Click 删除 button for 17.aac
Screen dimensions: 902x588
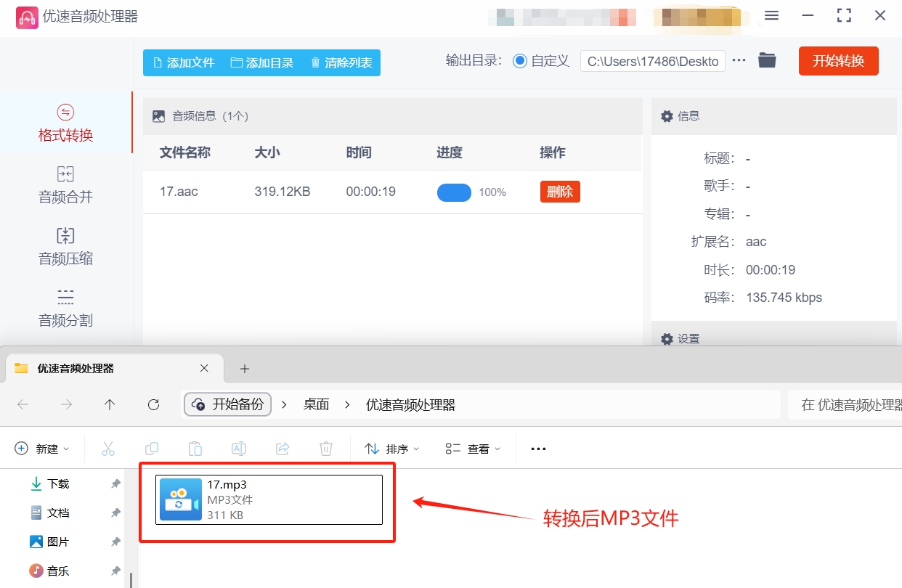point(560,192)
